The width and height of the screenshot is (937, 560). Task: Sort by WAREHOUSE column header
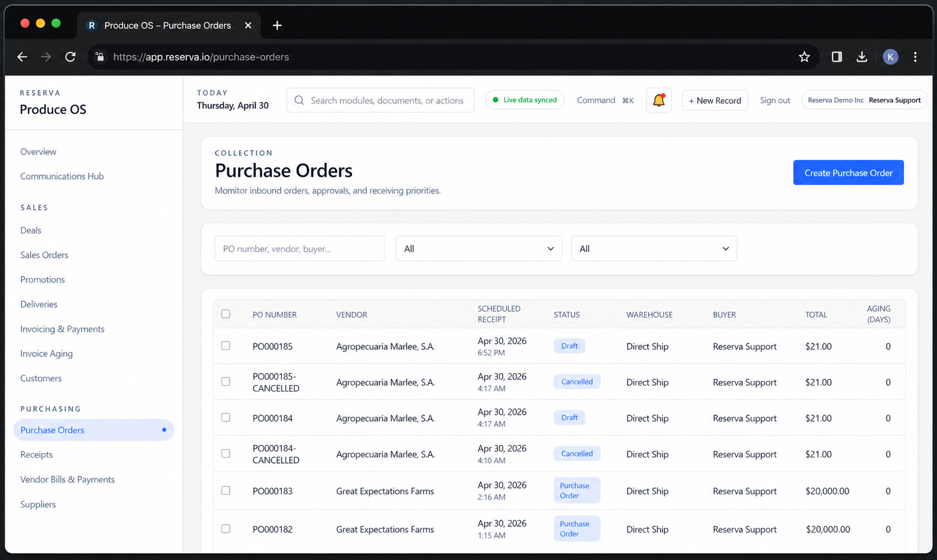(x=649, y=315)
